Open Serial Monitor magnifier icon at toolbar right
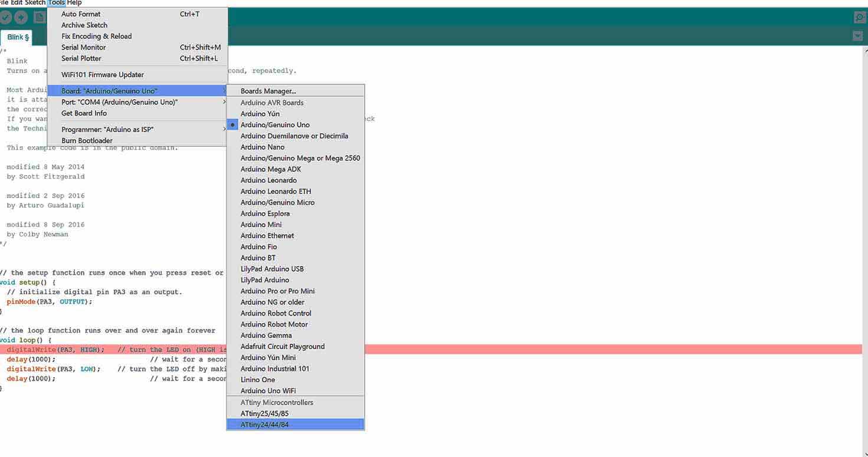The width and height of the screenshot is (868, 457). coord(860,18)
